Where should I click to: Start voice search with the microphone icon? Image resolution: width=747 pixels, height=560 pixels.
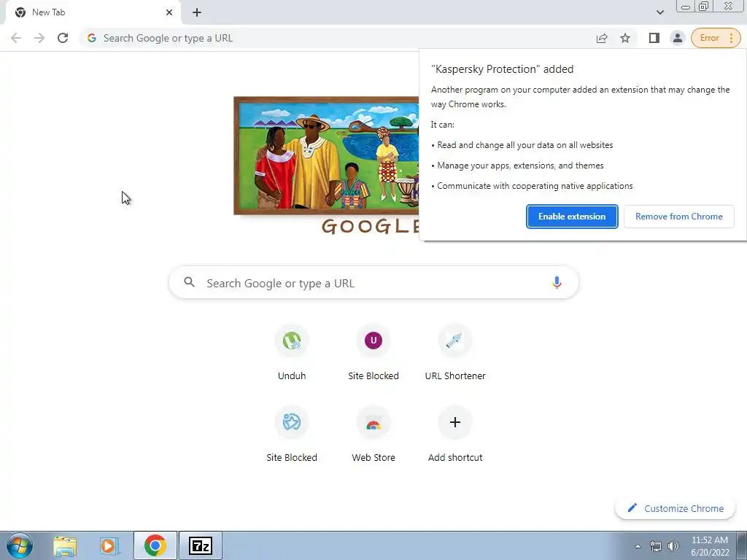click(x=557, y=283)
